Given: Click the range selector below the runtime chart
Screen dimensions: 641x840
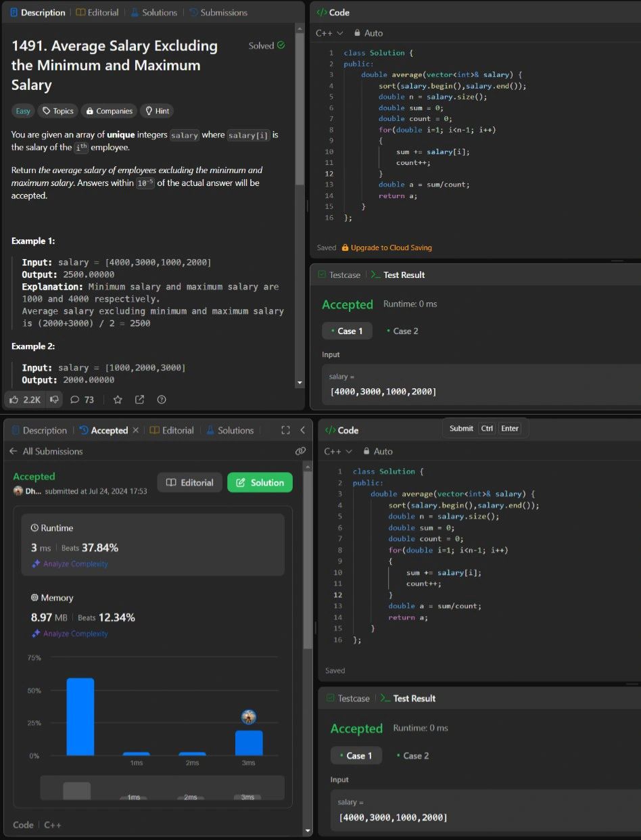Looking at the screenshot, I should [162, 788].
